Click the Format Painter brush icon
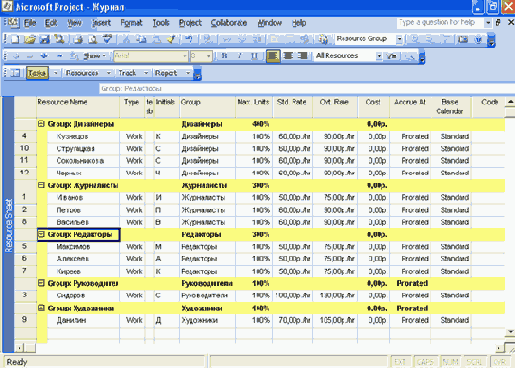The height and width of the screenshot is (368, 515). coord(171,39)
